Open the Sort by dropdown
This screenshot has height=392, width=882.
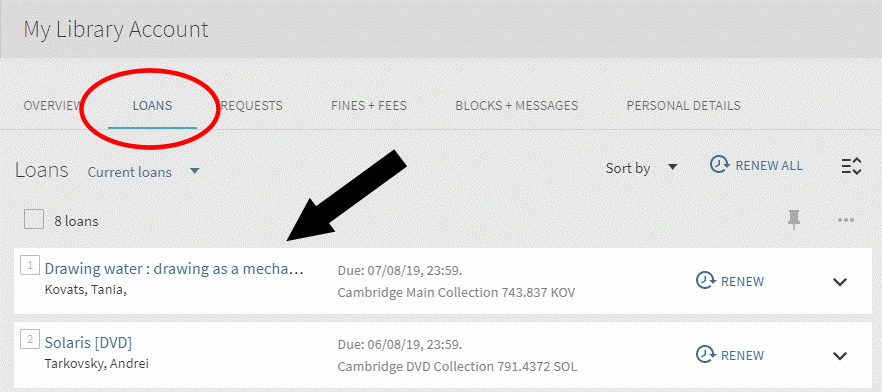click(641, 168)
